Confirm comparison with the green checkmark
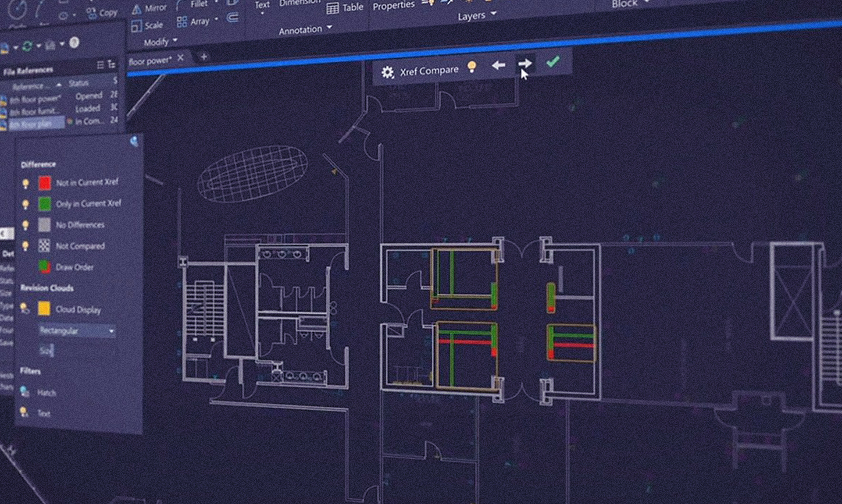This screenshot has width=842, height=504. [553, 63]
